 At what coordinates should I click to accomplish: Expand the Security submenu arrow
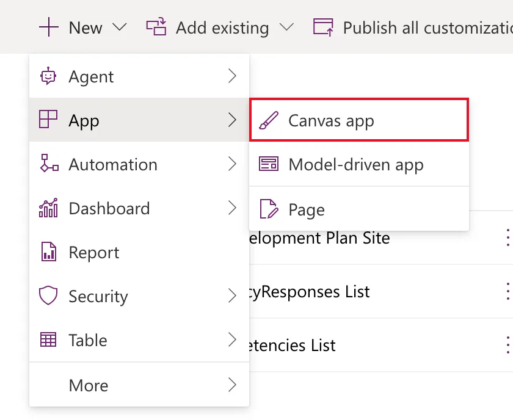(x=232, y=295)
